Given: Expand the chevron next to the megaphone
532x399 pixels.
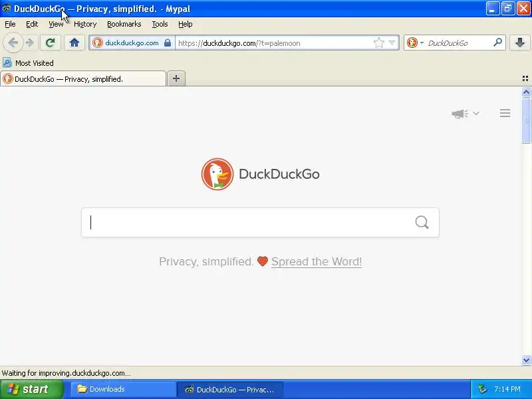Looking at the screenshot, I should tap(476, 113).
